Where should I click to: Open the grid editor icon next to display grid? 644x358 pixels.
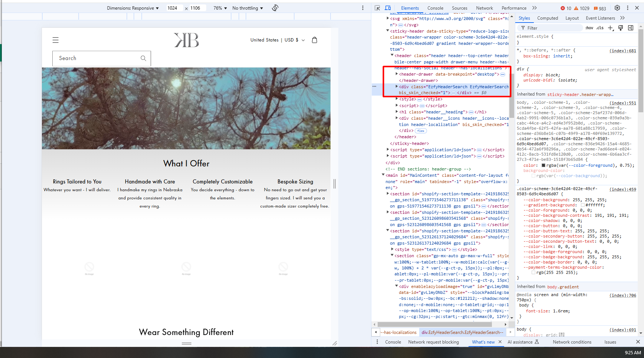[x=561, y=335]
